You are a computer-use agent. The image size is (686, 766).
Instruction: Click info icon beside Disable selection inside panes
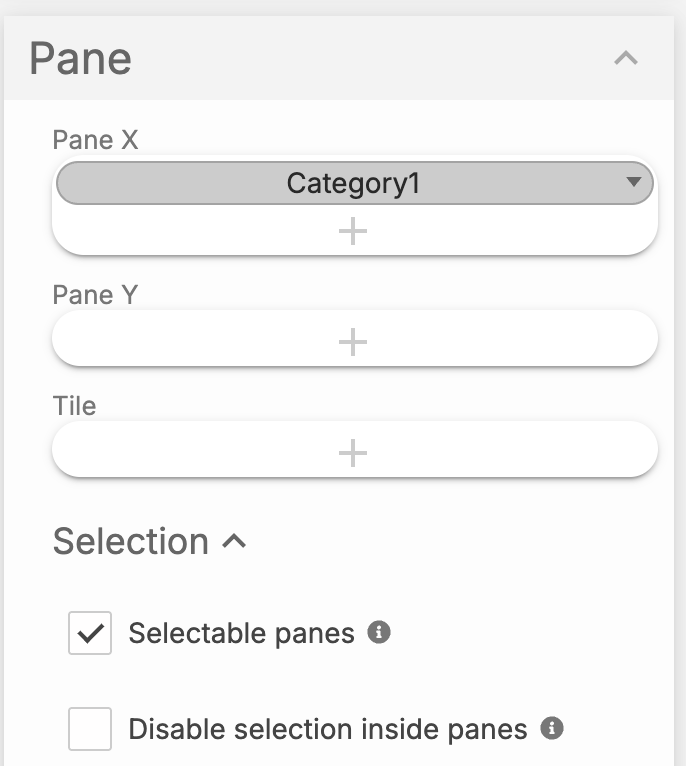pos(551,728)
